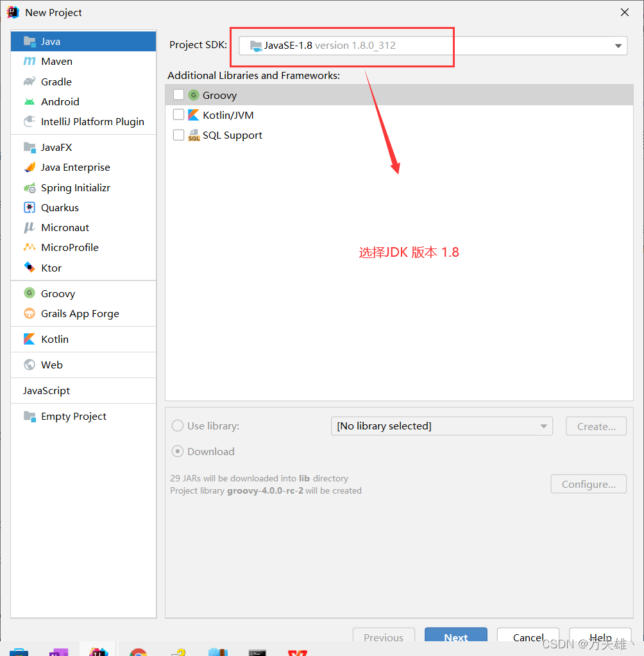Click the Create... library button

[596, 426]
